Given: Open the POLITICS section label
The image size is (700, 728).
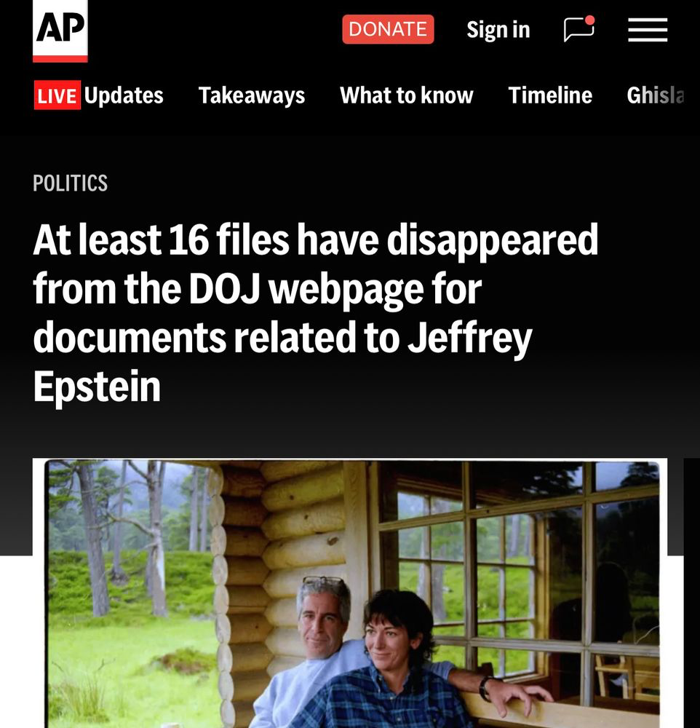Looking at the screenshot, I should (70, 183).
